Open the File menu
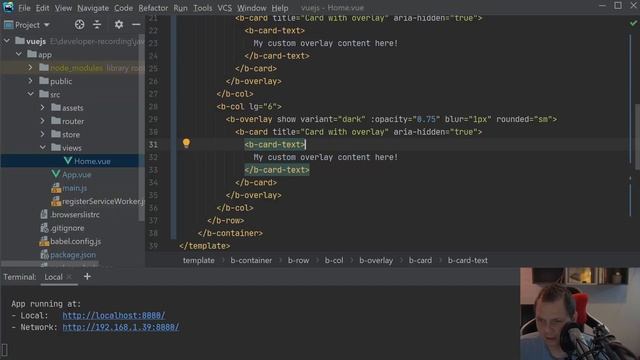This screenshot has height=360, width=640. click(24, 8)
